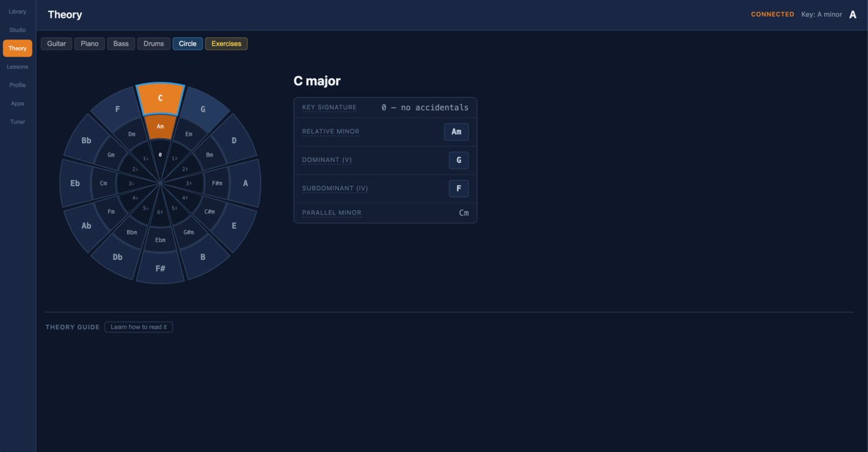Image resolution: width=868 pixels, height=452 pixels.
Task: Click the PARALLEL MINOR label
Action: point(332,213)
